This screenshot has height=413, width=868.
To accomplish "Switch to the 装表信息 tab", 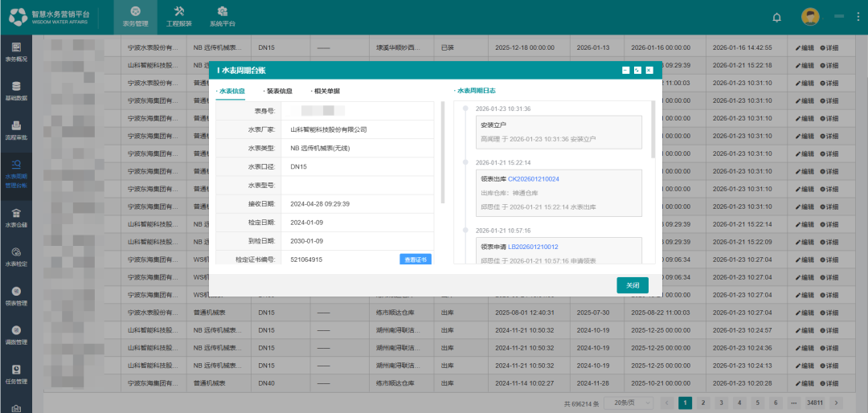I will pos(278,92).
